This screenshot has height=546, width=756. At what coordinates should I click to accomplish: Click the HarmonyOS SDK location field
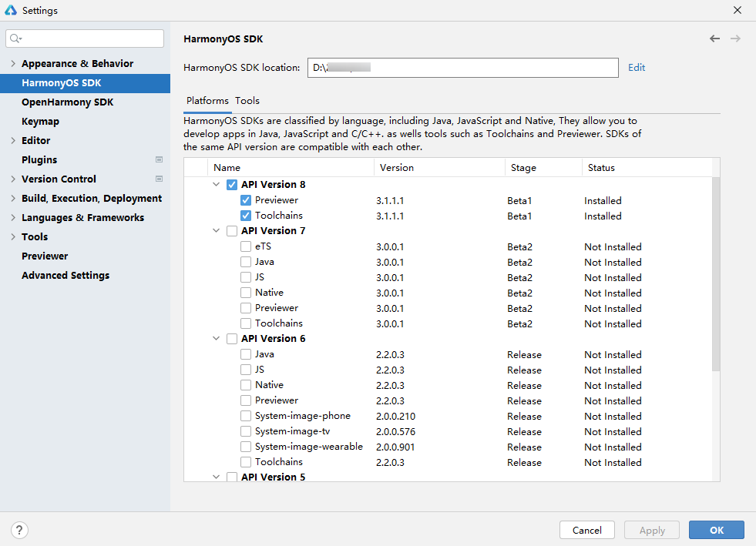click(463, 68)
